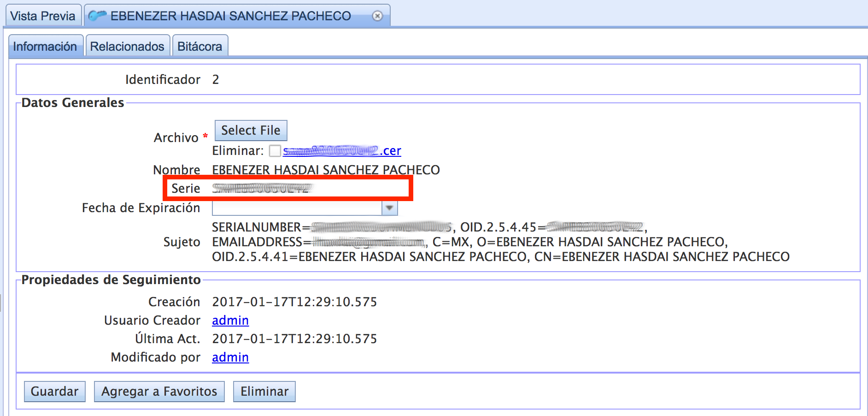Close the EBENEZER HASDAI SANCHEZ PACHECO tab

coord(377,16)
